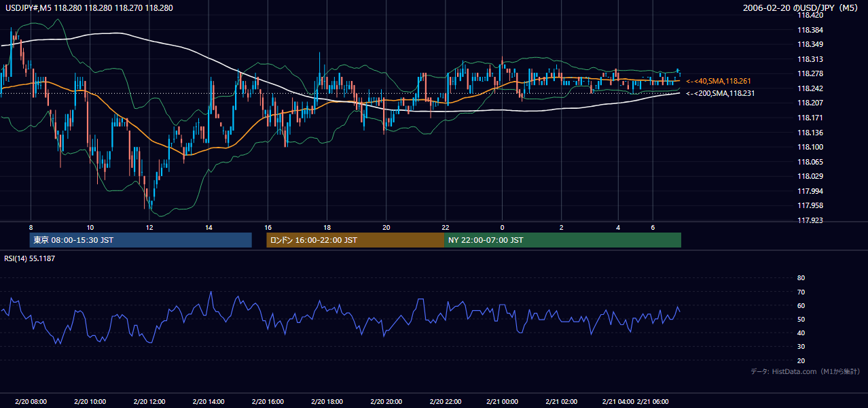This screenshot has width=868, height=408.
Task: Click the 2/21 04:00 time label
Action: pyautogui.click(x=619, y=401)
